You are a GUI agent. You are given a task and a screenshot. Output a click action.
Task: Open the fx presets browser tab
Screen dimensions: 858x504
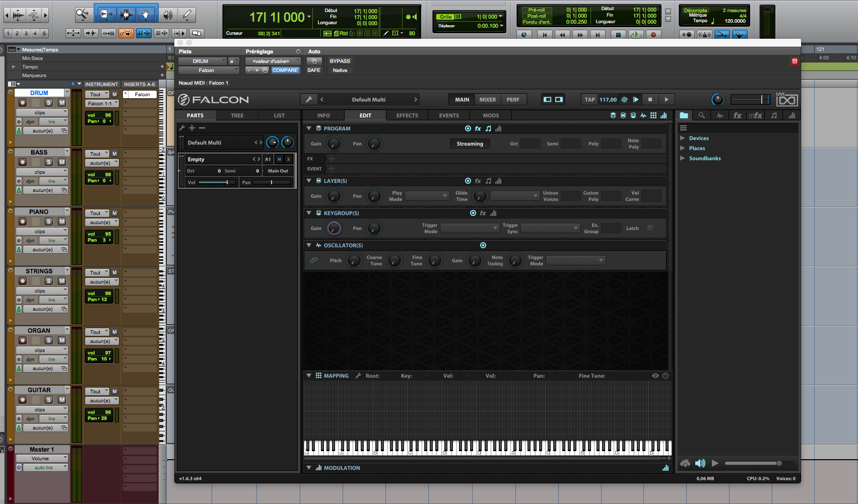737,115
